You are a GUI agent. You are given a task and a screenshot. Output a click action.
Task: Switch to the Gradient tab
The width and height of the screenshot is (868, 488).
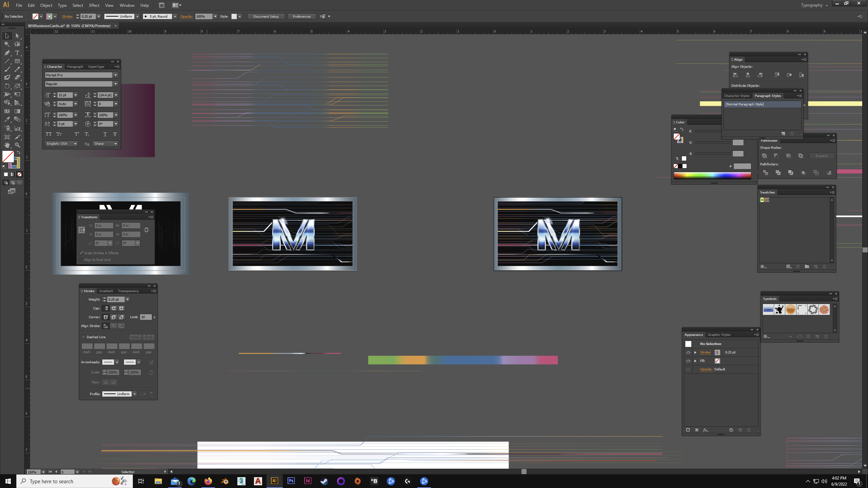[x=106, y=291]
